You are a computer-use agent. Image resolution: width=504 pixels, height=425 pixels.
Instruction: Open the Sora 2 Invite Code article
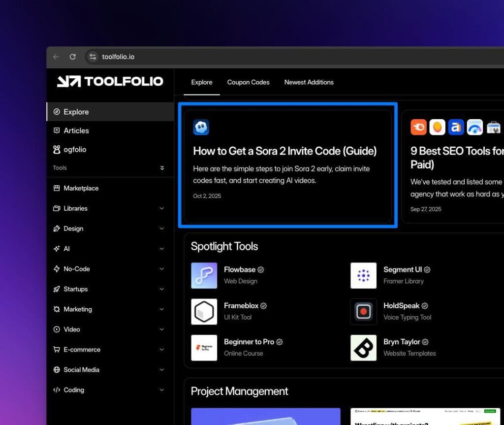pos(285,151)
